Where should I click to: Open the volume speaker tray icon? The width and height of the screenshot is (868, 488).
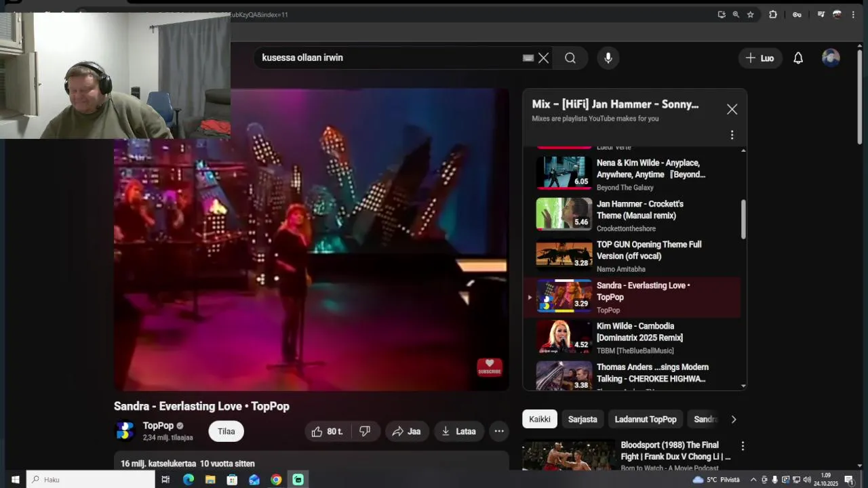pos(807,480)
